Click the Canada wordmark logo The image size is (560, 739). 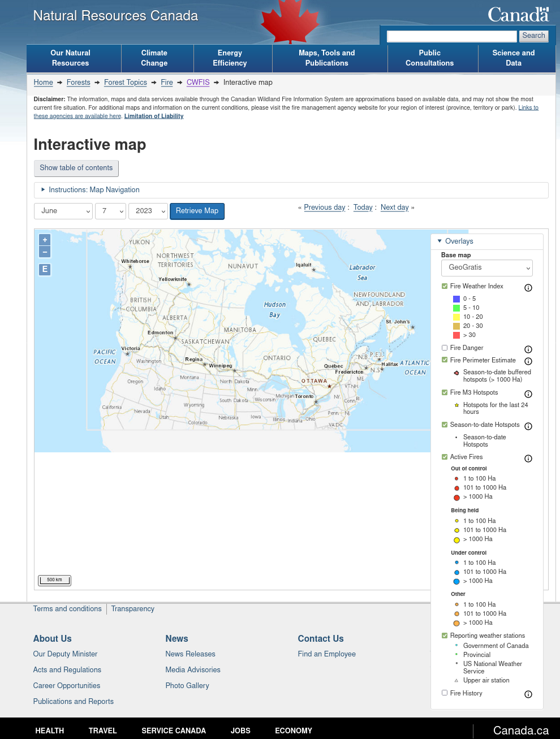(518, 14)
